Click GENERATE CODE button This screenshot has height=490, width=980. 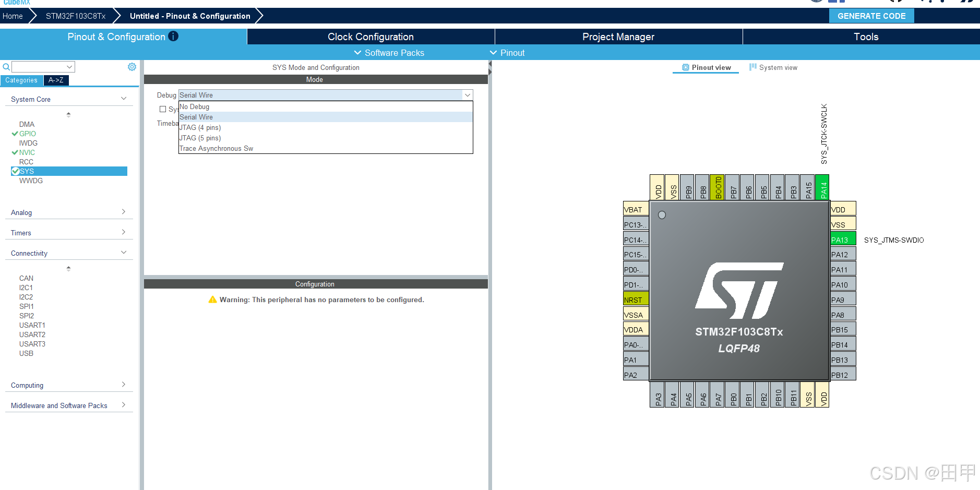[871, 16]
